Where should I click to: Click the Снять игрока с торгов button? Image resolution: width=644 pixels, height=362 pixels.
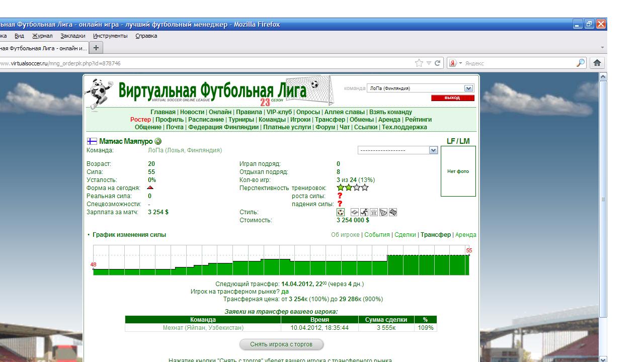tap(281, 344)
